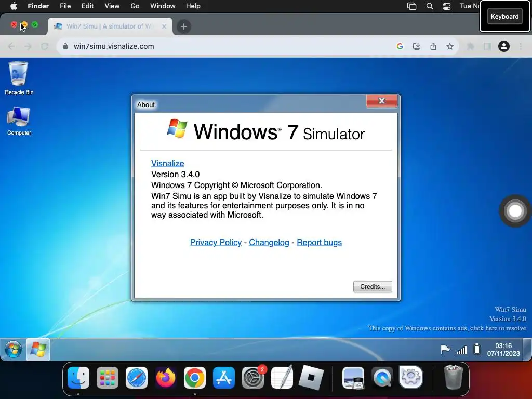532x399 pixels.
Task: Click the Google icon in address bar
Action: tap(400, 46)
